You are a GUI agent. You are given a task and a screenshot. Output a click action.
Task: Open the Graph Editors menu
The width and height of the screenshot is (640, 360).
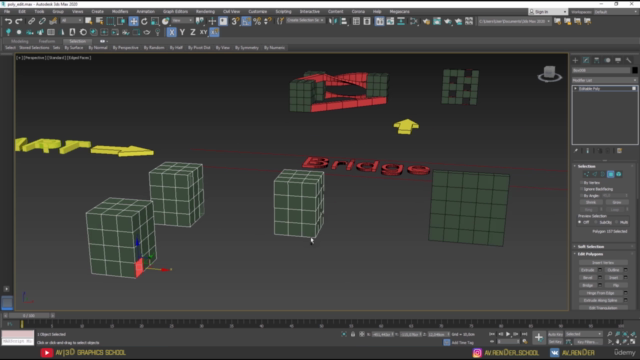(x=175, y=11)
